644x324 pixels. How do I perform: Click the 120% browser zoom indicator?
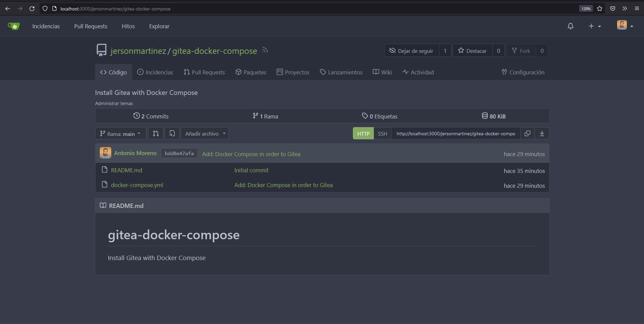(x=586, y=8)
